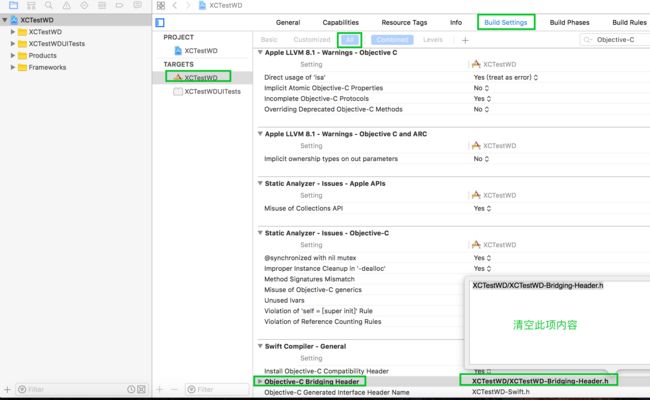Viewport: 650px width, 400px height.
Task: Collapse Warnings - Objective C and ARC section
Action: (x=260, y=133)
